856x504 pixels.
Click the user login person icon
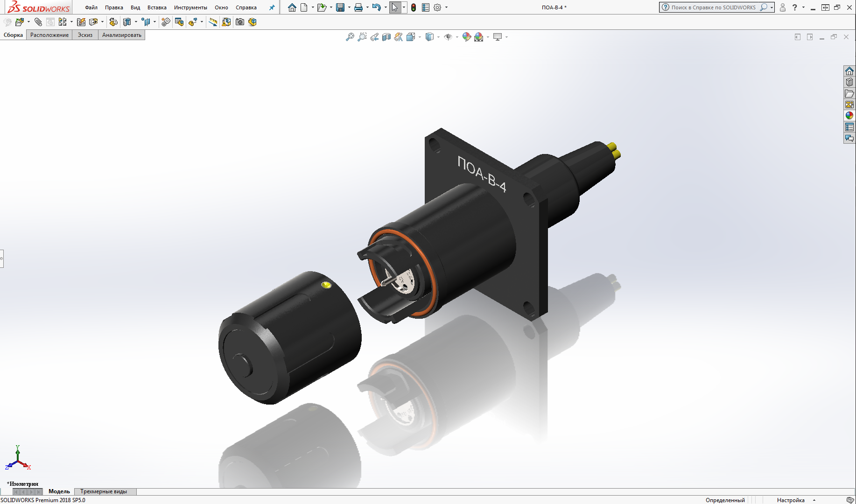coord(783,7)
